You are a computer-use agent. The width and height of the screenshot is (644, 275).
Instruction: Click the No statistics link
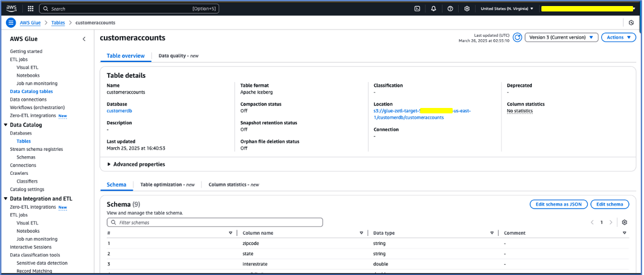(520, 111)
